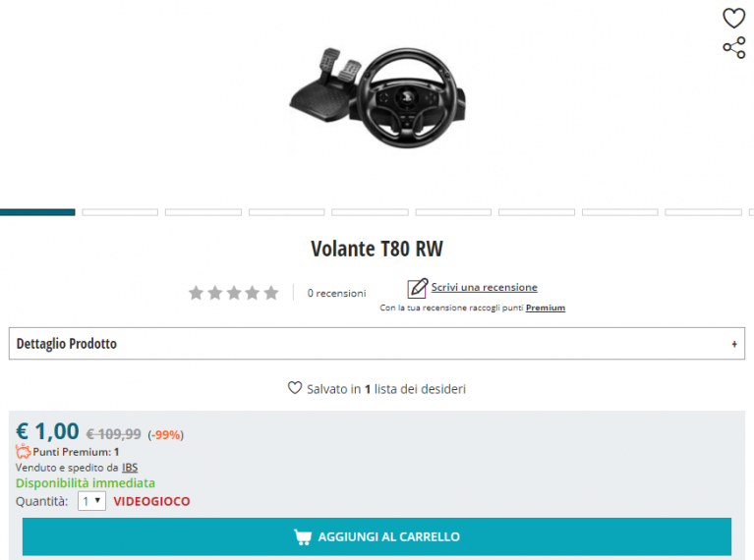Add product to wishlist with heart icon
This screenshot has width=754, height=560.
(733, 19)
